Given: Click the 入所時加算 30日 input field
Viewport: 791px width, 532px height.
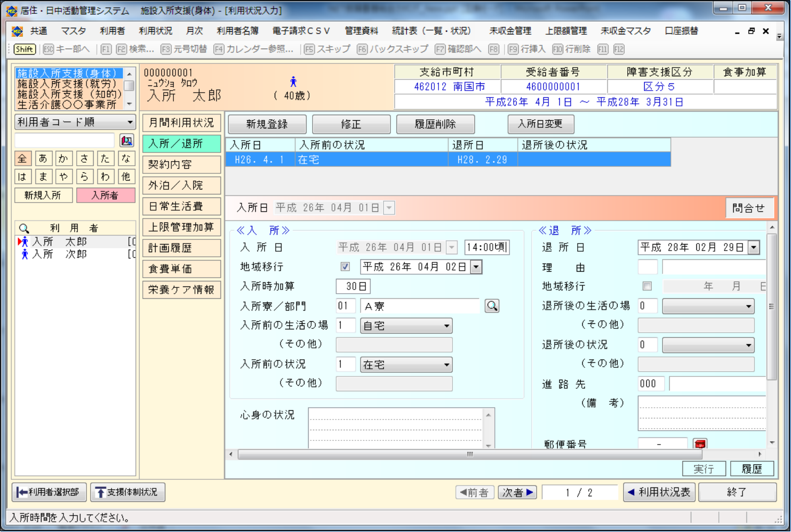Looking at the screenshot, I should [x=353, y=286].
